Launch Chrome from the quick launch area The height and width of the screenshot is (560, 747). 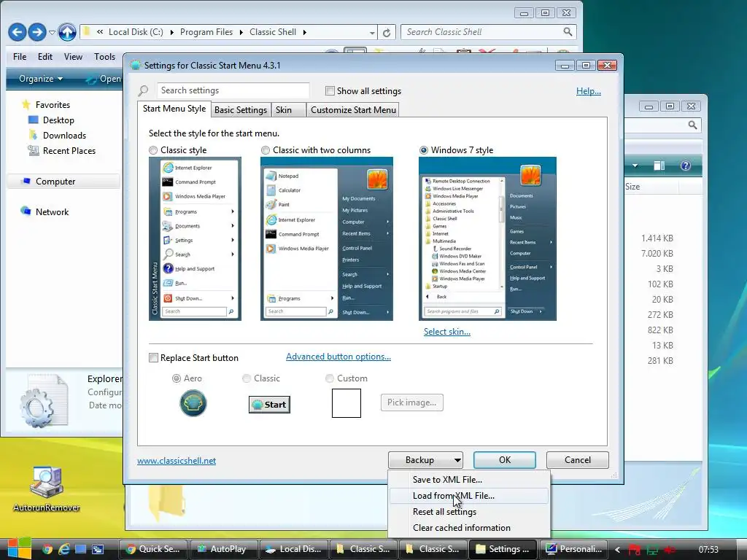coord(47,549)
